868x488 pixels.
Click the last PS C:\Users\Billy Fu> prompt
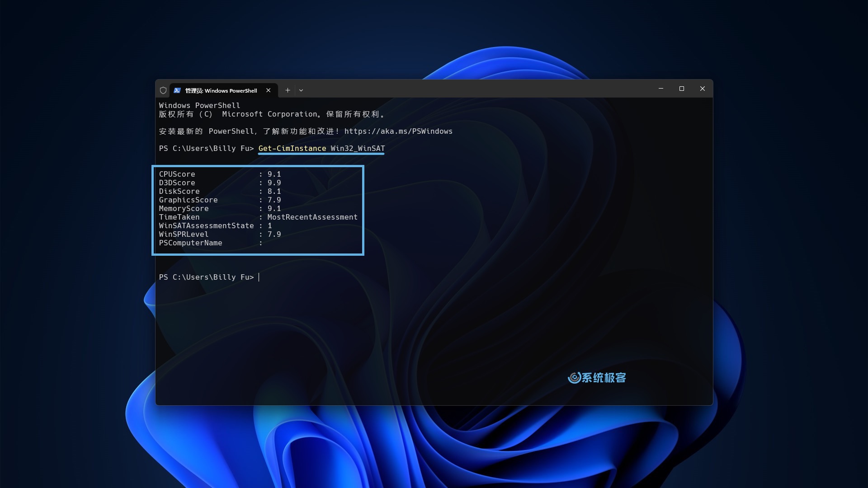point(206,277)
